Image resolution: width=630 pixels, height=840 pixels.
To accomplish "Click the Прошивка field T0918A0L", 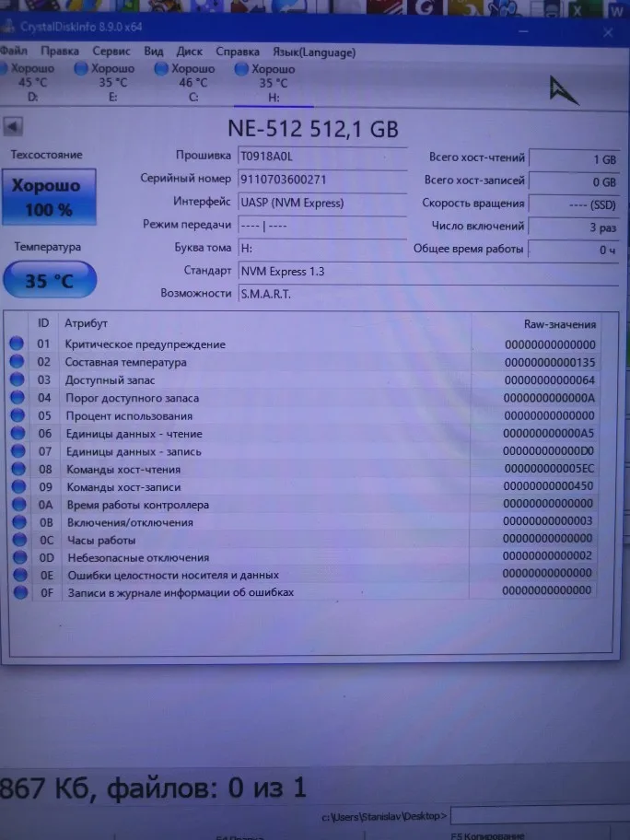I will click(x=322, y=156).
